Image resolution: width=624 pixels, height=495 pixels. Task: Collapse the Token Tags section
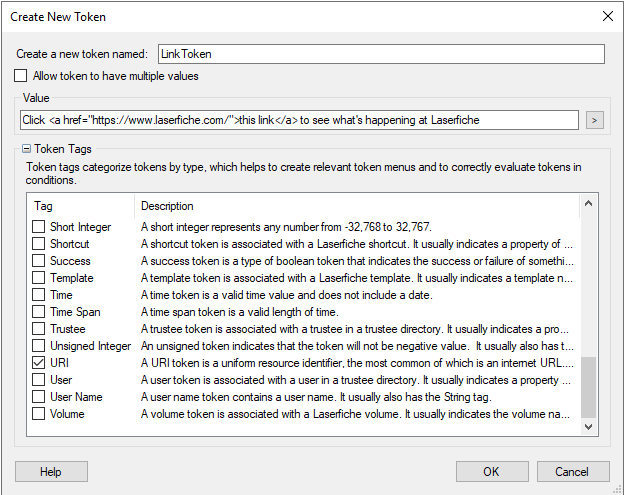pyautogui.click(x=26, y=149)
